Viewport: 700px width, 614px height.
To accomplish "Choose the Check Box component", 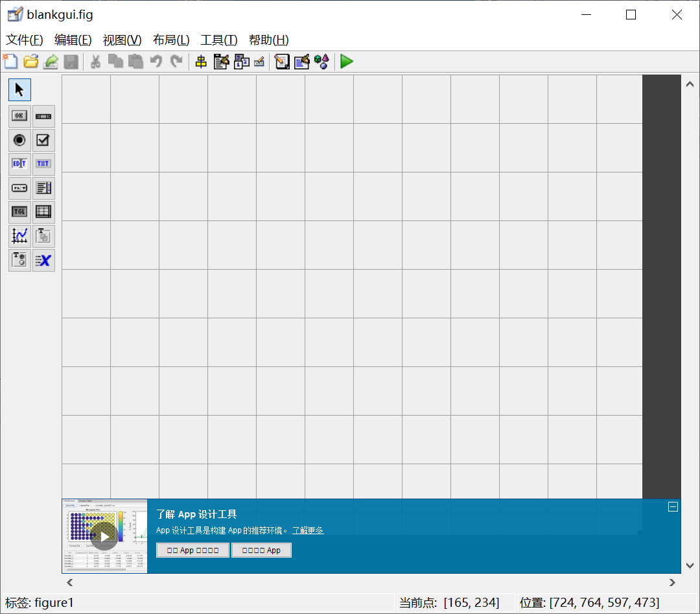I will 43,140.
